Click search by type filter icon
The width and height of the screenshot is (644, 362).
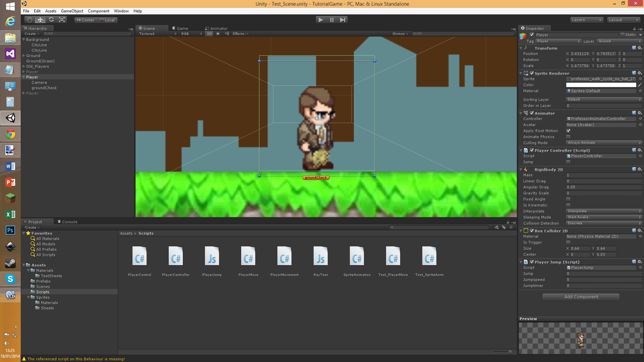click(x=497, y=227)
